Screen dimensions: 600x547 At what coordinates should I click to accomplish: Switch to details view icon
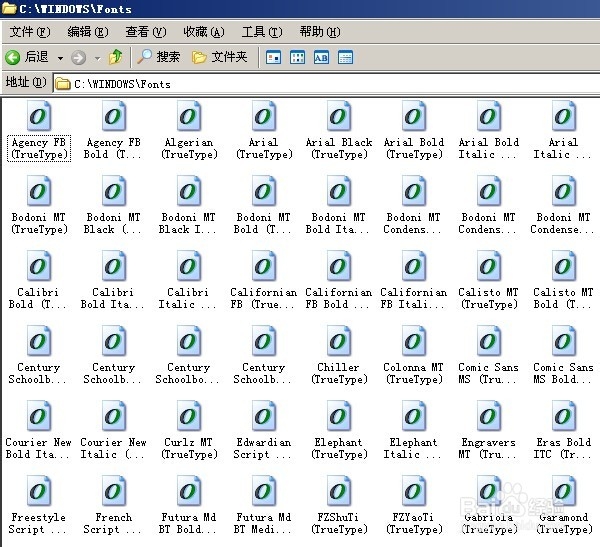coord(346,58)
